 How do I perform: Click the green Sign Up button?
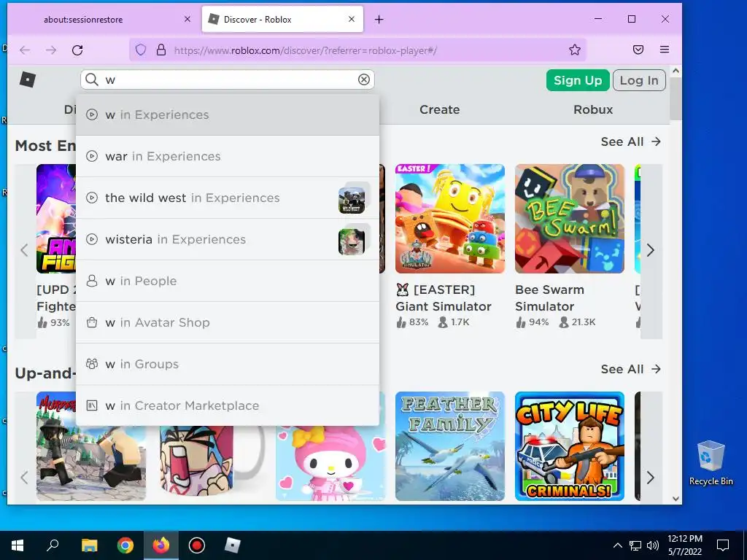pyautogui.click(x=578, y=80)
